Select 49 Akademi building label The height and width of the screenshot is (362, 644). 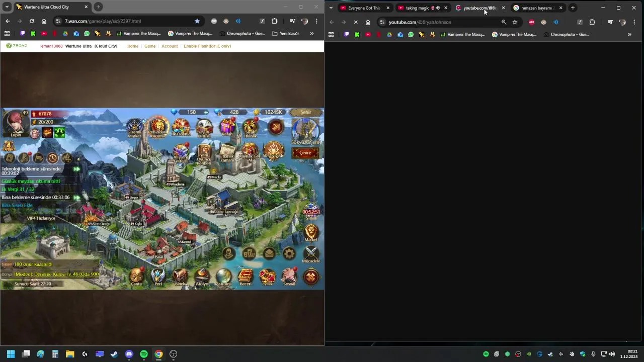tap(175, 184)
